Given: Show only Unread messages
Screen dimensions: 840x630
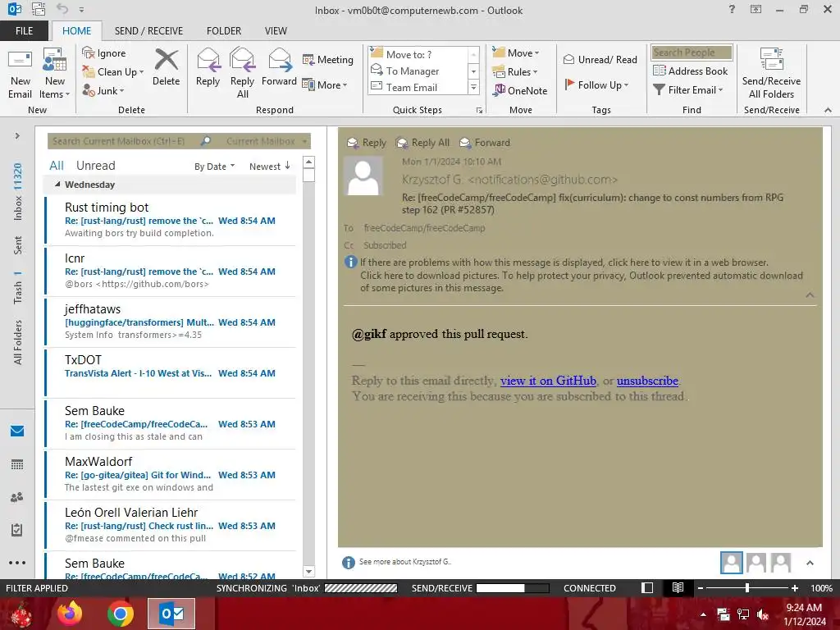Looking at the screenshot, I should tap(95, 166).
